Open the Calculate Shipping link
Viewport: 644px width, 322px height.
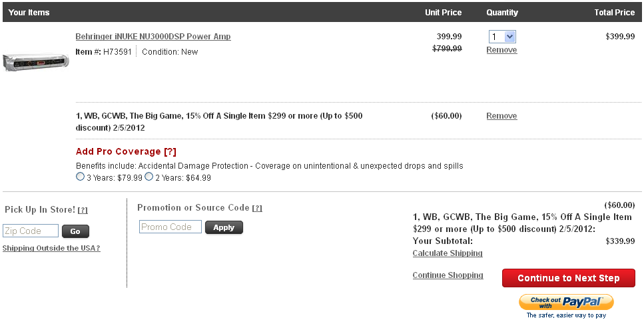448,253
